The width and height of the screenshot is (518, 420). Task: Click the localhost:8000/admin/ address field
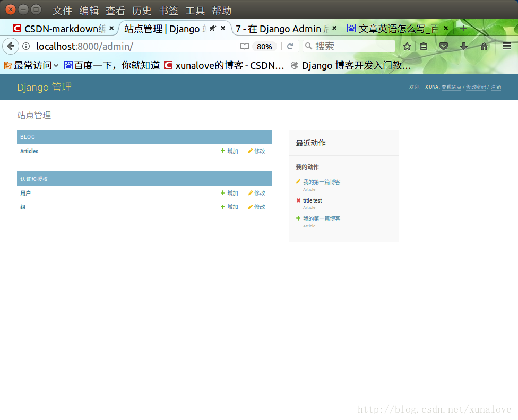click(x=135, y=46)
